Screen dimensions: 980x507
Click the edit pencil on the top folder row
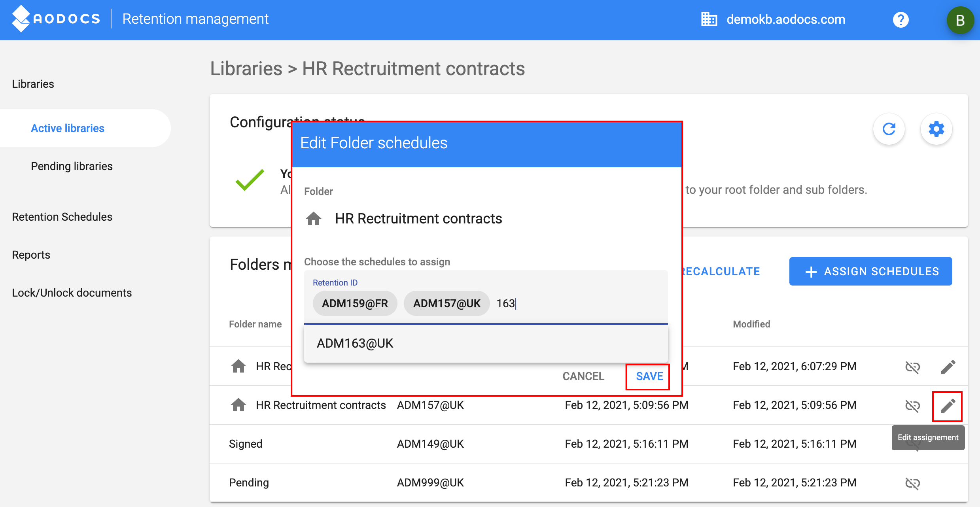coord(948,366)
